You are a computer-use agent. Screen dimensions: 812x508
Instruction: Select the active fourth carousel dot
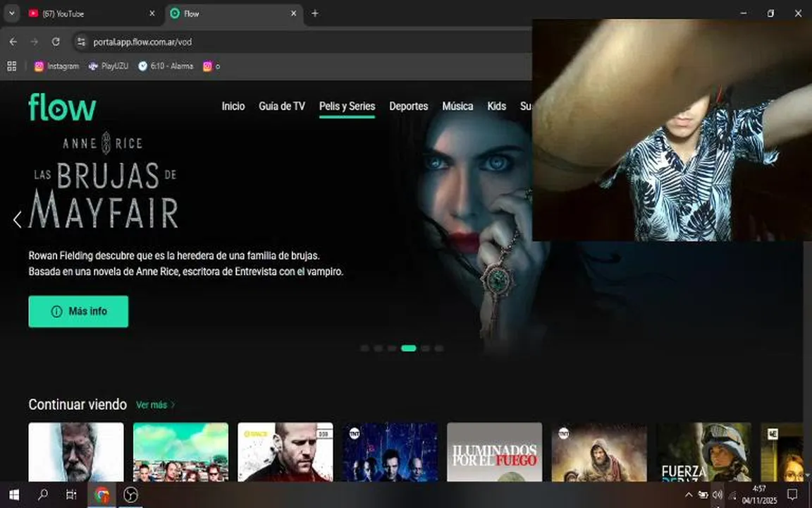409,349
